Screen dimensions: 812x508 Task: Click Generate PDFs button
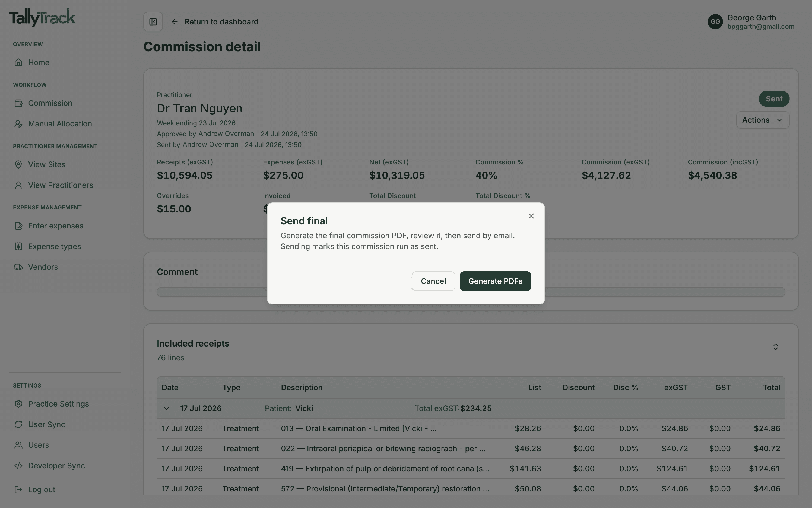495,281
